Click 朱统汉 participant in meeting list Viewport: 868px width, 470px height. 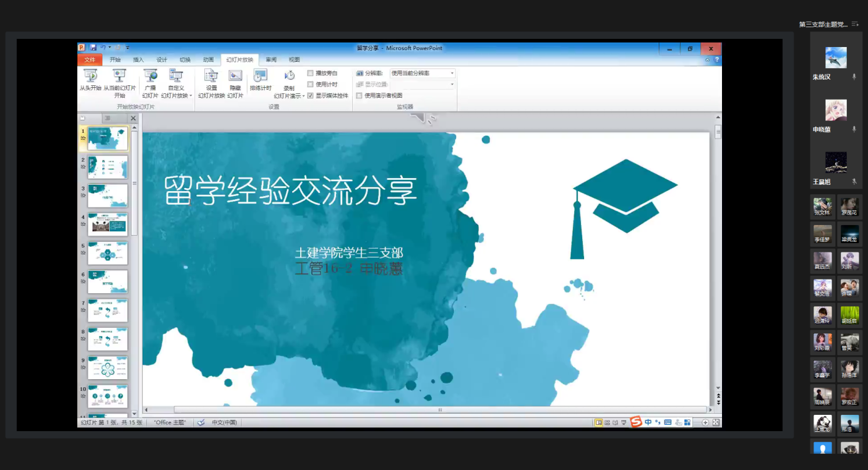click(x=835, y=64)
